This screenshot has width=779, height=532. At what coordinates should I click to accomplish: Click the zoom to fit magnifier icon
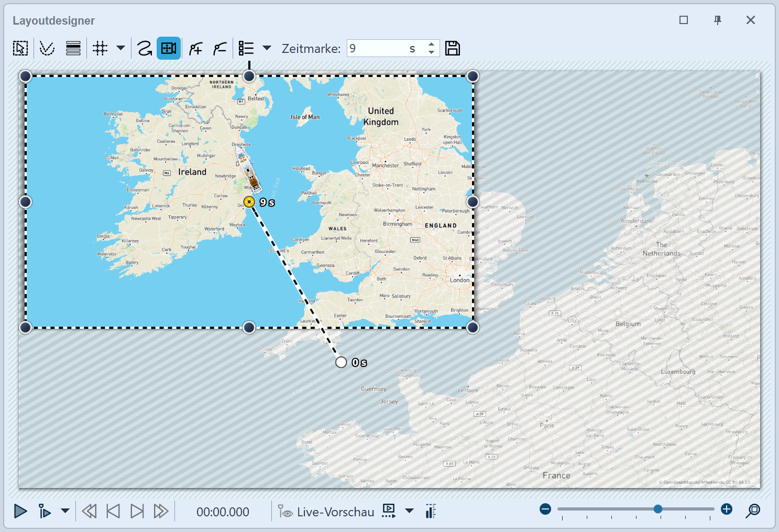[x=753, y=511]
